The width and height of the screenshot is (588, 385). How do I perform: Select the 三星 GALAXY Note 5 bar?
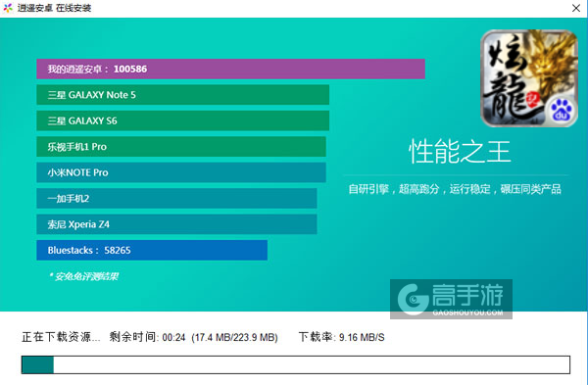point(182,95)
